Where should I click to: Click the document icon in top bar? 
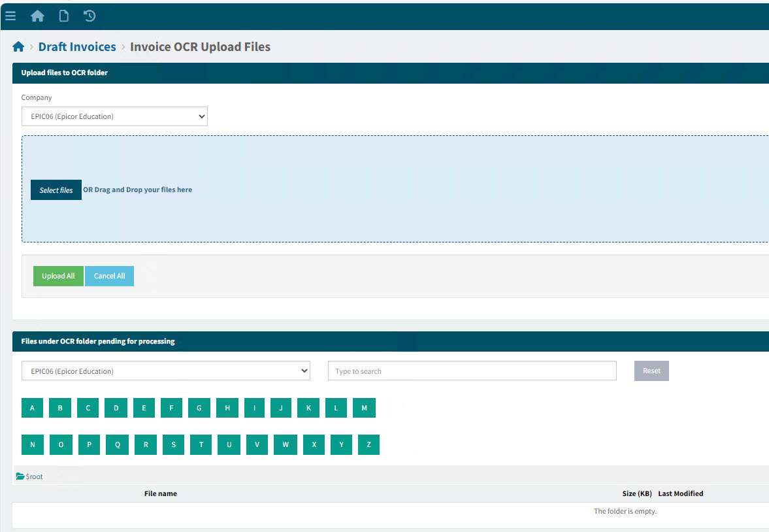point(63,16)
